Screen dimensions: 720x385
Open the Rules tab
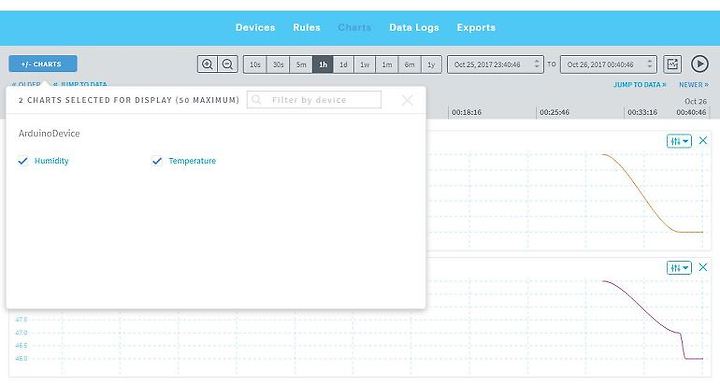pyautogui.click(x=306, y=28)
